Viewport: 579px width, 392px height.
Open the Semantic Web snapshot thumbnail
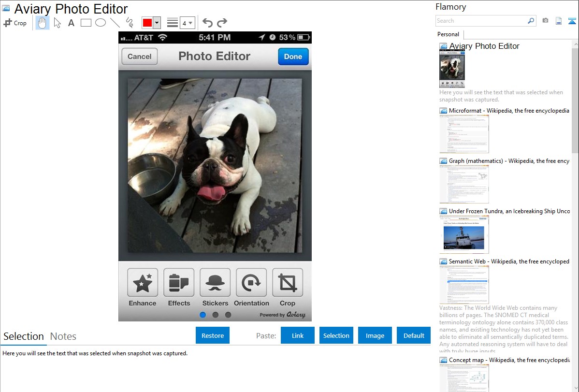click(x=464, y=285)
